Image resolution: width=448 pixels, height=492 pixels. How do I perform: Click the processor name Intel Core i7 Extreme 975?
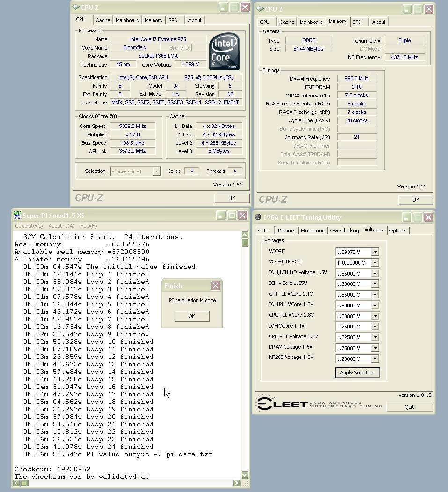pyautogui.click(x=158, y=39)
